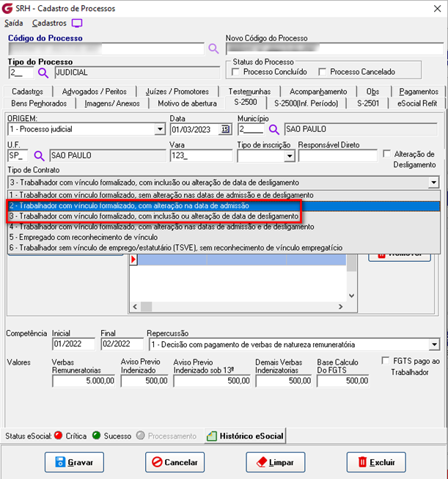This screenshot has width=448, height=479.
Task: Click the Vara input field
Action: pyautogui.click(x=201, y=156)
